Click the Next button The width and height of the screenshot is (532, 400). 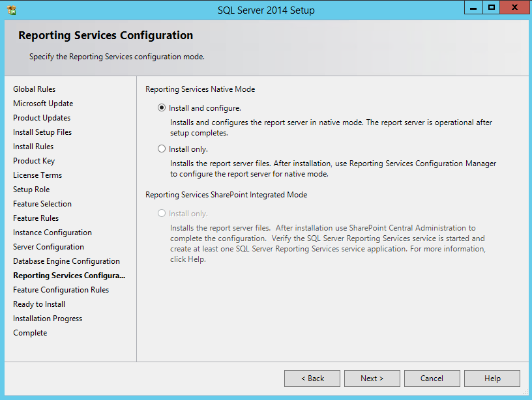click(x=372, y=378)
